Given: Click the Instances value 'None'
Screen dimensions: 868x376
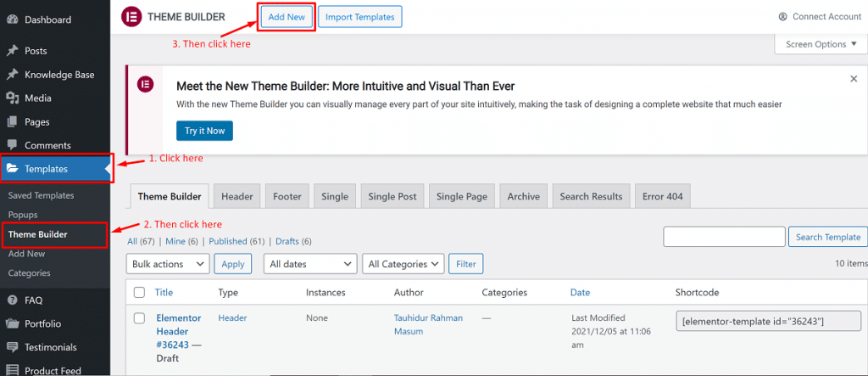Looking at the screenshot, I should tap(317, 317).
